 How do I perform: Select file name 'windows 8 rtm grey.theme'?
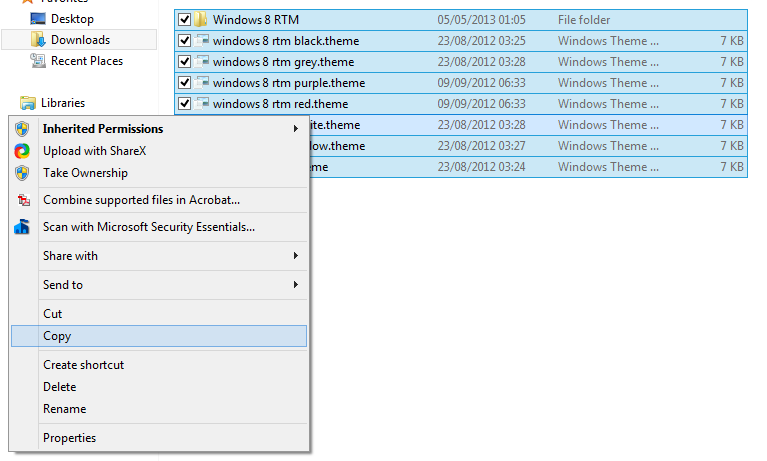(284, 62)
